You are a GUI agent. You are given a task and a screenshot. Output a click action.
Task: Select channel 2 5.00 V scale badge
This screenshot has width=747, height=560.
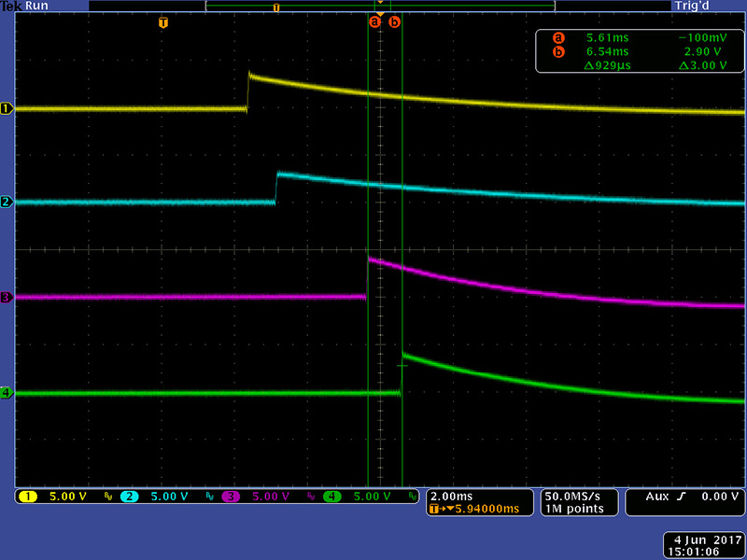click(x=158, y=497)
